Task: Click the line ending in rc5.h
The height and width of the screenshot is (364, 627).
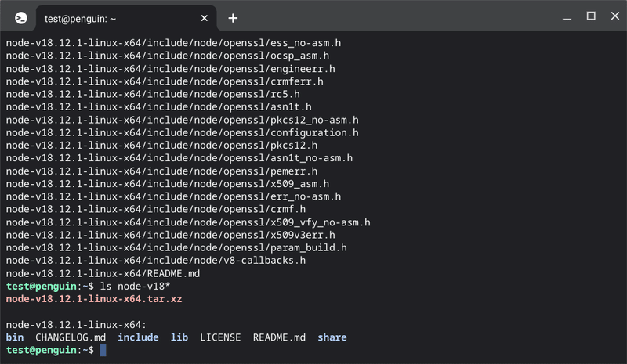Action: point(153,94)
